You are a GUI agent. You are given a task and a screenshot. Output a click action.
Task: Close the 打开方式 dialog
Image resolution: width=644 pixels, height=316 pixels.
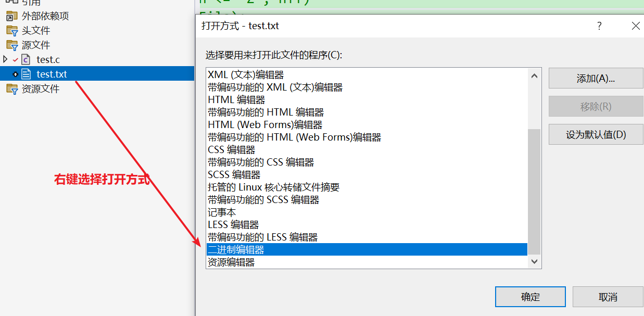(x=636, y=26)
